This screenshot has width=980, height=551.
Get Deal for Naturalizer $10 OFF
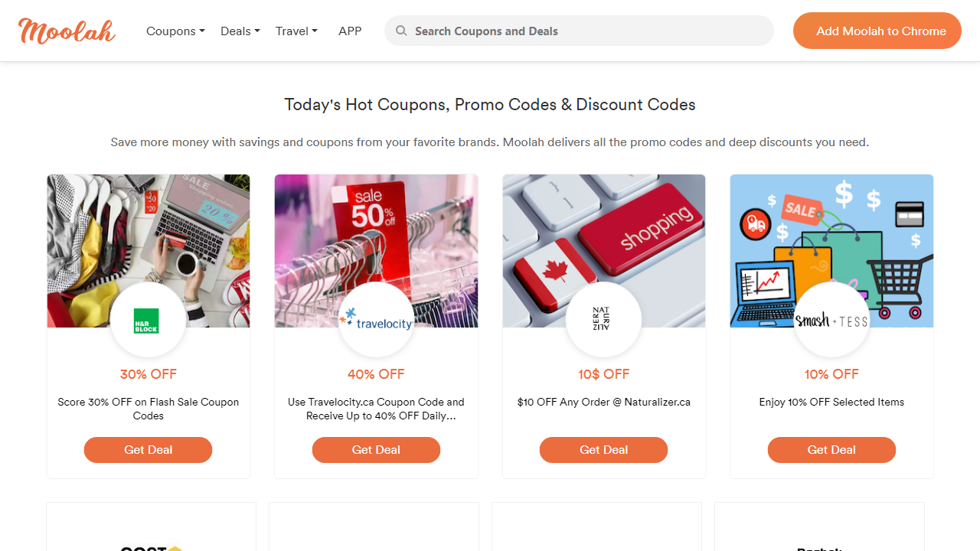point(603,450)
